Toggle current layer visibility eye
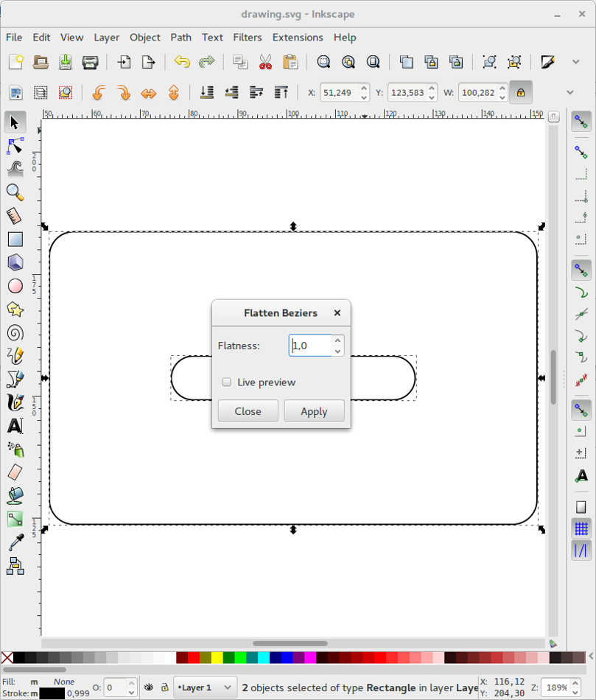The height and width of the screenshot is (700, 596). 149,687
